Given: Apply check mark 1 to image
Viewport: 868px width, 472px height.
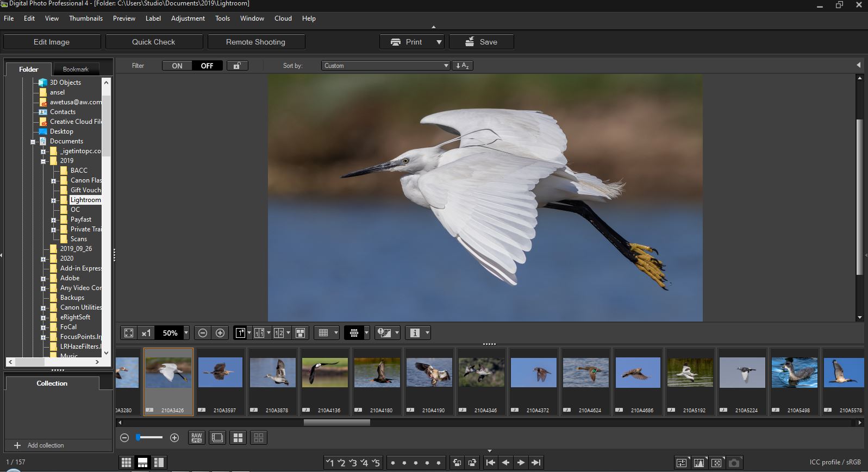Looking at the screenshot, I should (329, 463).
